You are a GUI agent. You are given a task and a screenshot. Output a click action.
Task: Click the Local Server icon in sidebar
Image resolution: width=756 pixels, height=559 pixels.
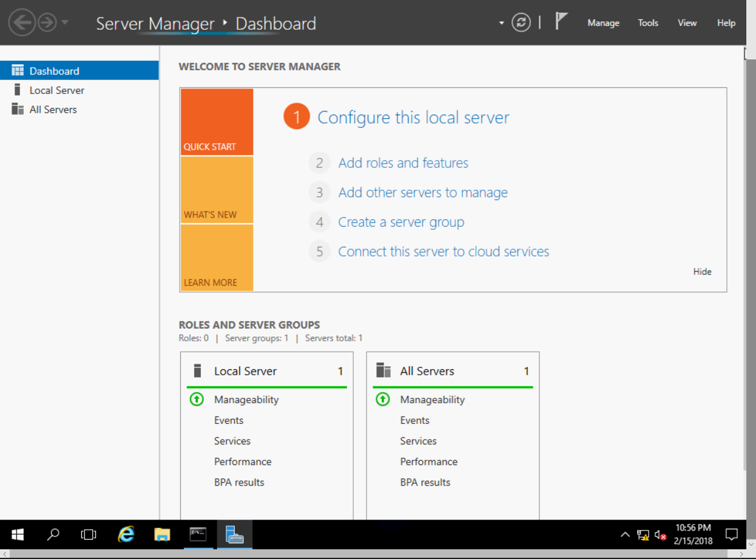click(17, 90)
